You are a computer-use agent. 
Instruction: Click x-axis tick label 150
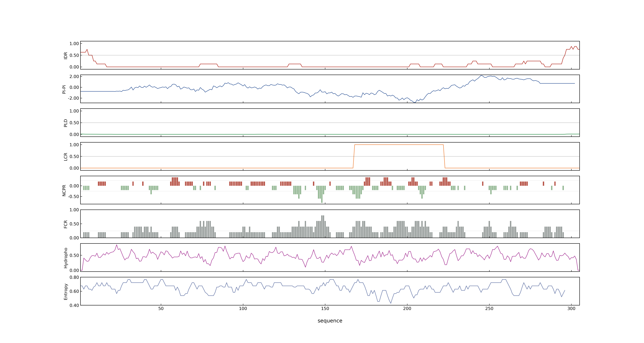(325, 309)
